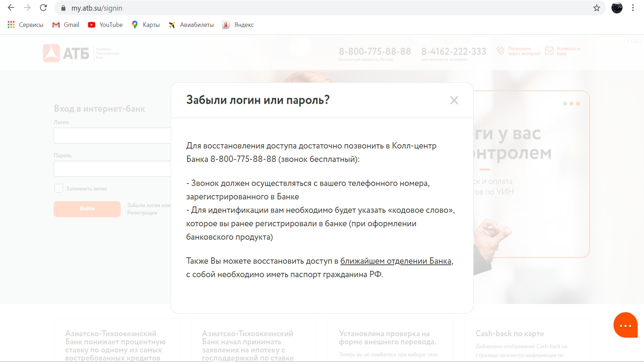Image resolution: width=644 pixels, height=362 pixels.
Task: Close the forgot login or password dialog
Action: (x=454, y=100)
